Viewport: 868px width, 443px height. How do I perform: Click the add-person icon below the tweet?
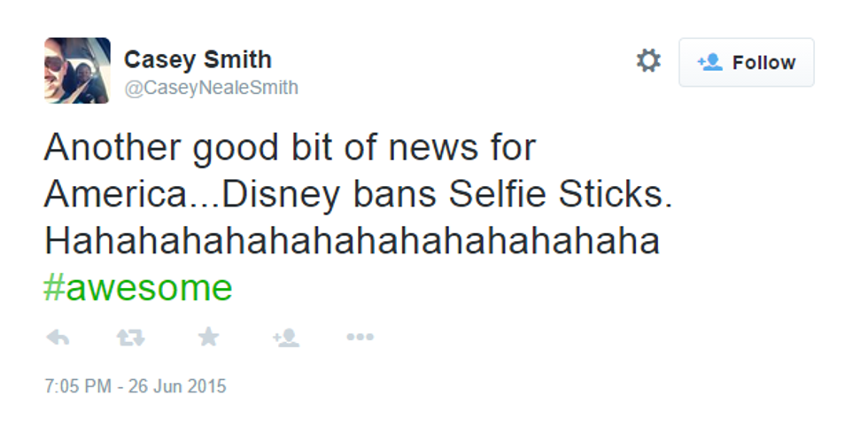pyautogui.click(x=285, y=338)
